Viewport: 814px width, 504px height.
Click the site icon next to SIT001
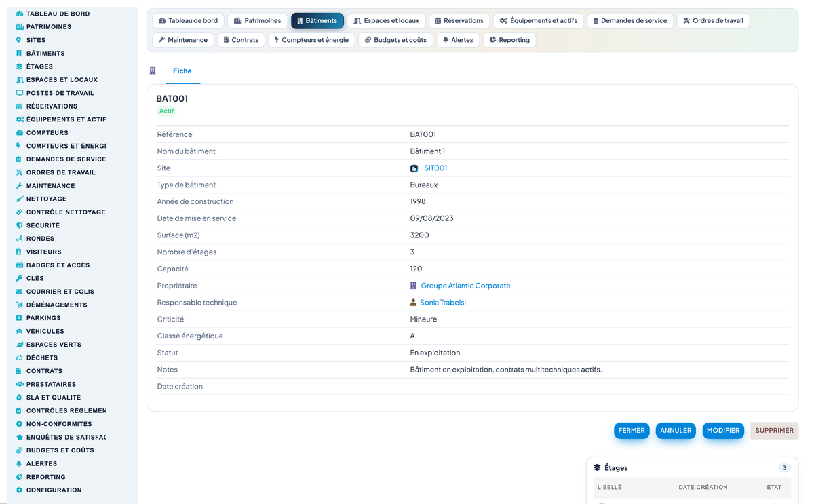pos(414,168)
